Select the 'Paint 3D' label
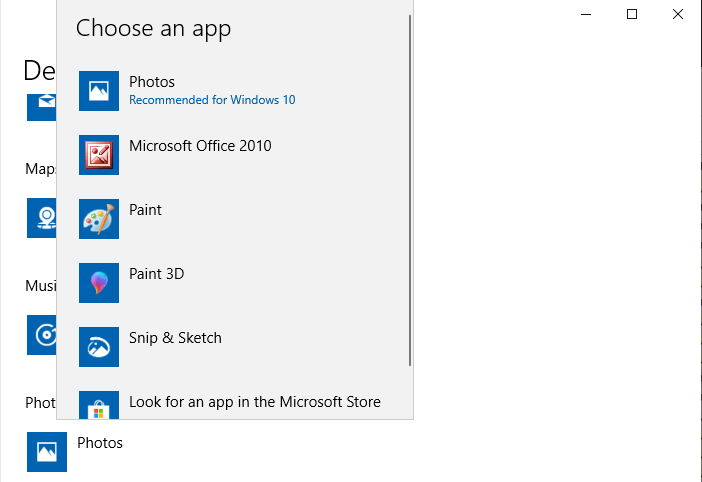Viewport: 702px width, 482px height. [156, 274]
